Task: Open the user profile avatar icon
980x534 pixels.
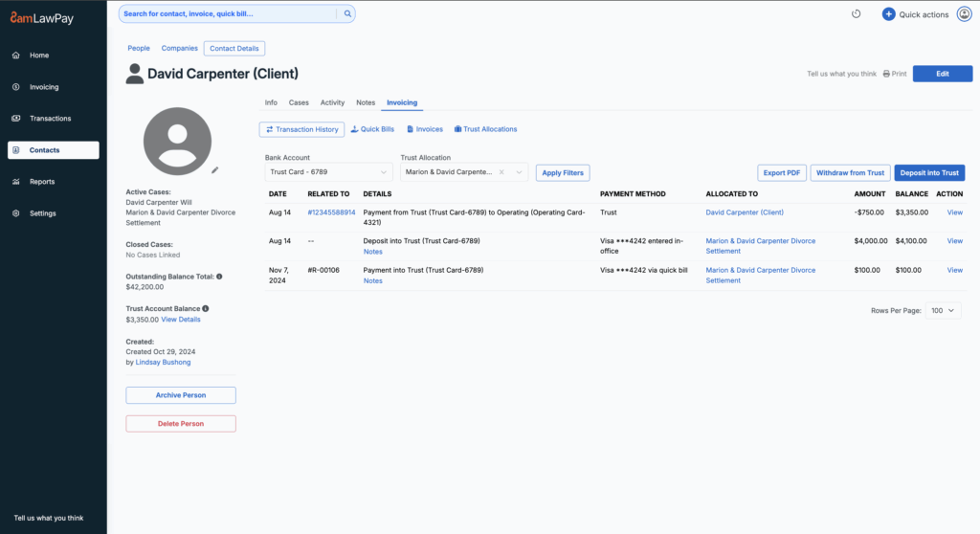Action: tap(964, 14)
